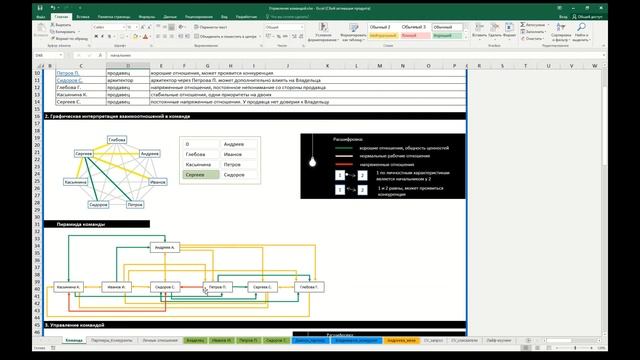Save the workbook from quick access toolbar
The width and height of the screenshot is (640, 360).
[40, 8]
